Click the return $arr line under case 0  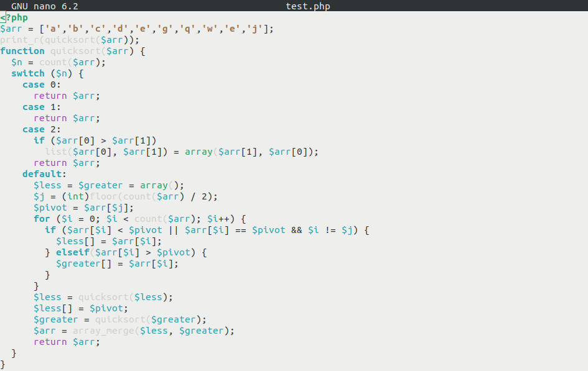(x=67, y=96)
